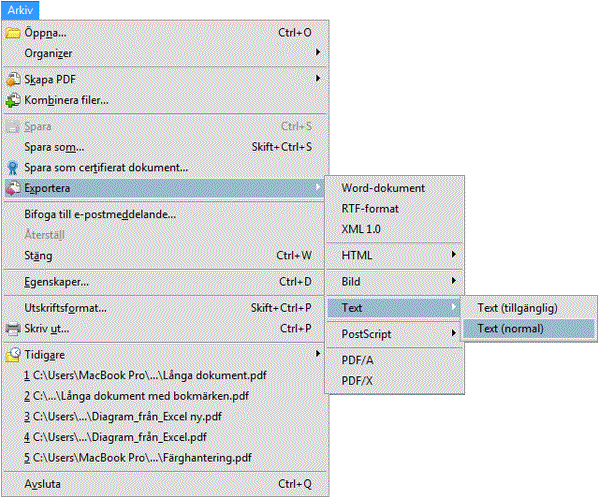Click the Skapa PDF icon
This screenshot has height=499, width=600.
pyautogui.click(x=13, y=79)
